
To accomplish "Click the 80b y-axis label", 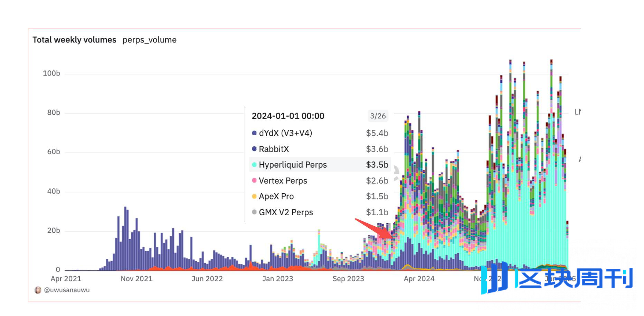I will 54,113.
